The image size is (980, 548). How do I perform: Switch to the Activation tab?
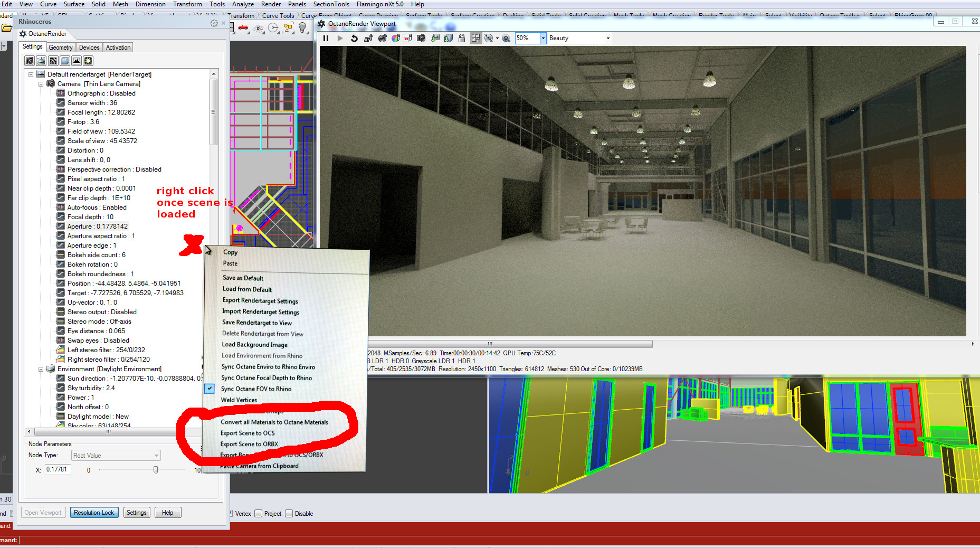[x=118, y=48]
